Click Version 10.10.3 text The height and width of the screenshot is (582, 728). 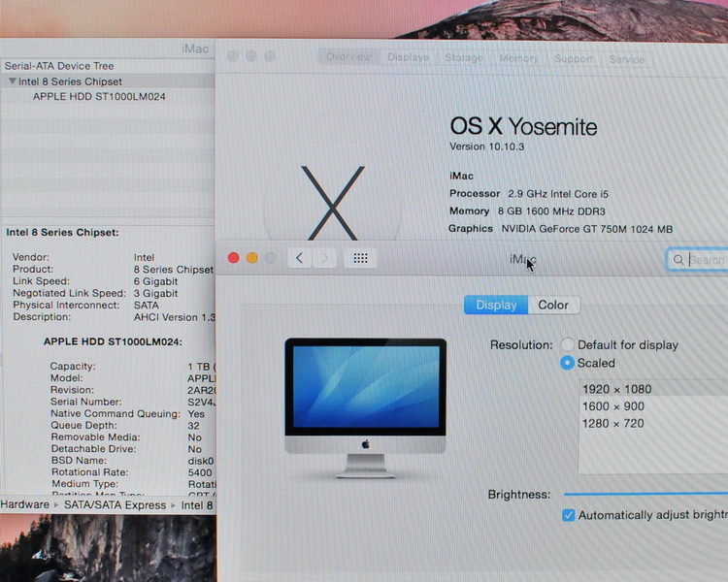coord(486,146)
